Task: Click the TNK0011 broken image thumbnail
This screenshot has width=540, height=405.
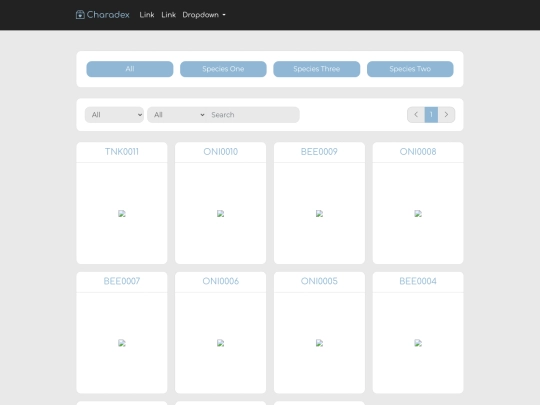Action: tap(122, 214)
